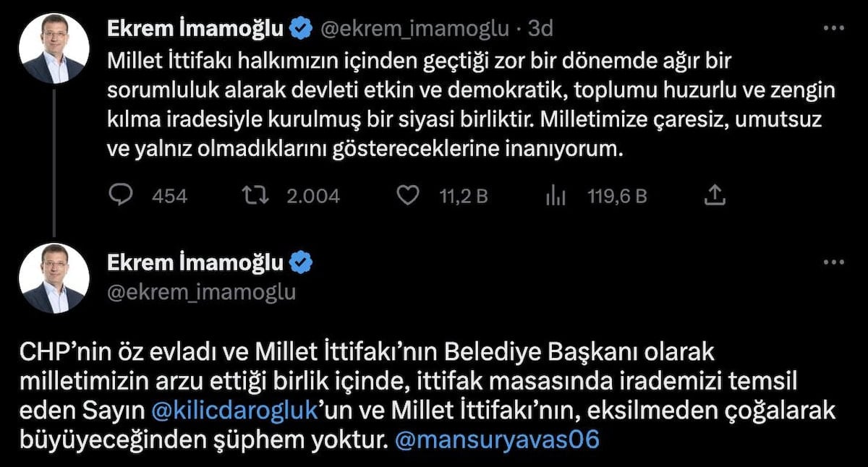Viewport: 868px width, 467px height.
Task: Click the Ekrem İmamoğlu name on first tweet
Action: point(195,29)
